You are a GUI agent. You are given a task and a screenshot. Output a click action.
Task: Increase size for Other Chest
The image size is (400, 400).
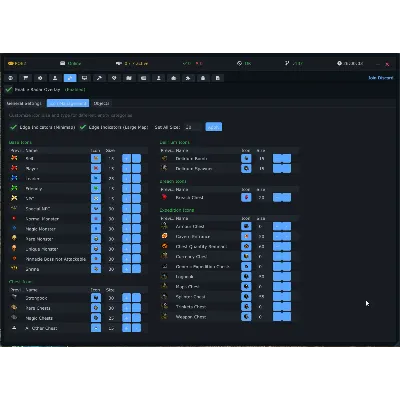(x=126, y=328)
